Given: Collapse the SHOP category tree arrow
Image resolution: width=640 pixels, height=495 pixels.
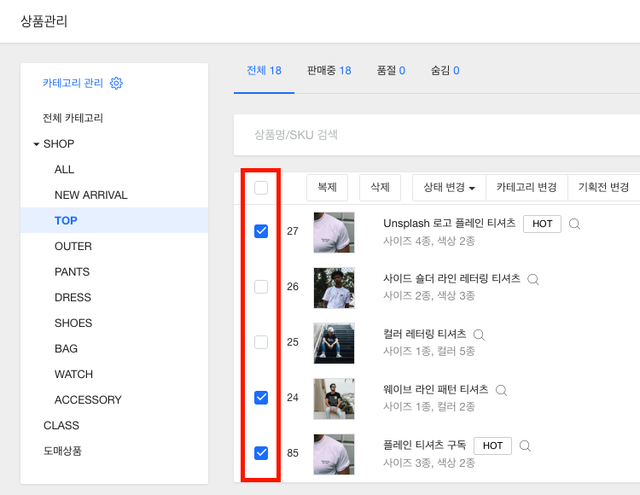Looking at the screenshot, I should 36,144.
